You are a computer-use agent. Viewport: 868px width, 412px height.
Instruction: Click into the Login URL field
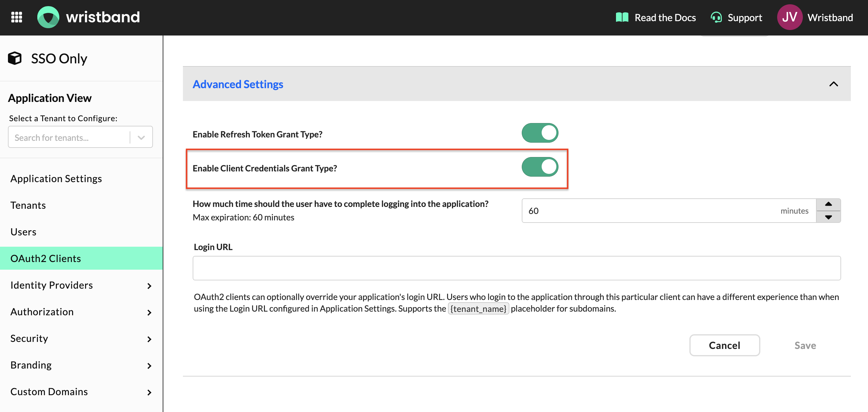pos(516,268)
